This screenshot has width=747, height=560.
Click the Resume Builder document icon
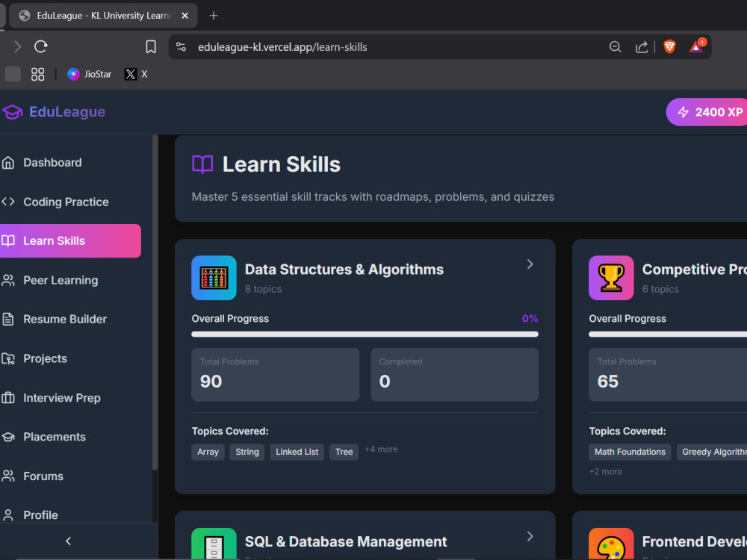point(8,319)
